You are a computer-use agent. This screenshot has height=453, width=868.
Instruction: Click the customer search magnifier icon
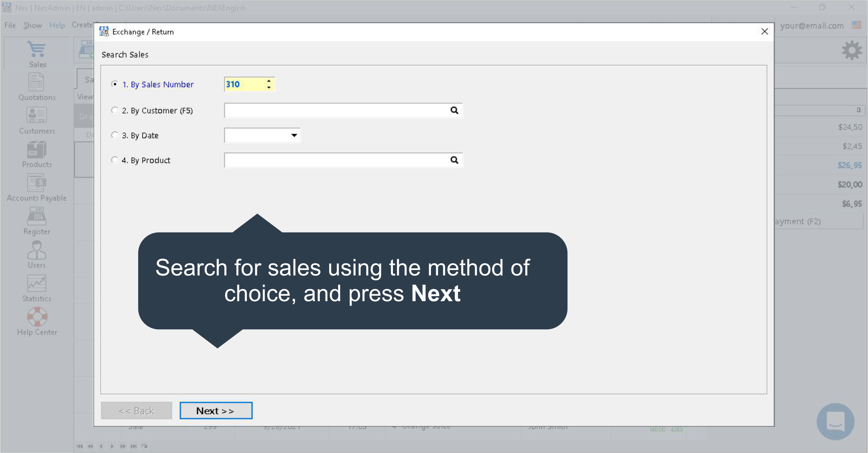[x=454, y=110]
